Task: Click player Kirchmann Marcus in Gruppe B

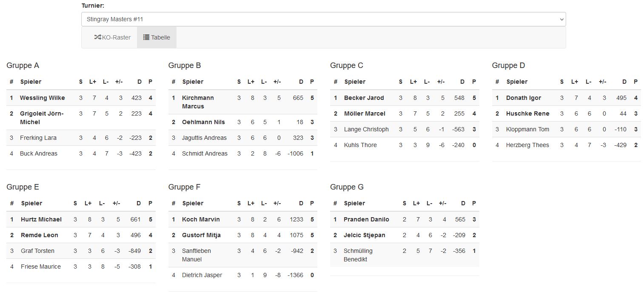Action: [x=198, y=102]
